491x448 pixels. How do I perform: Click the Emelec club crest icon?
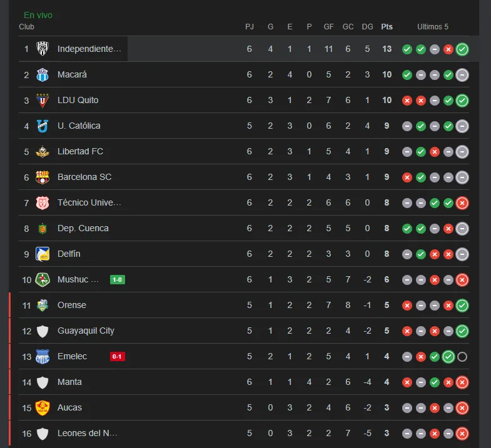43,356
